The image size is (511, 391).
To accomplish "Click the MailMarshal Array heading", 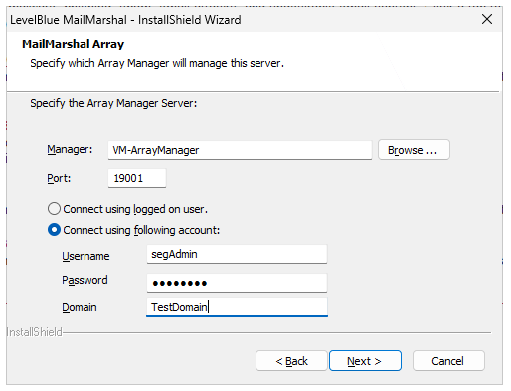I will 73,44.
